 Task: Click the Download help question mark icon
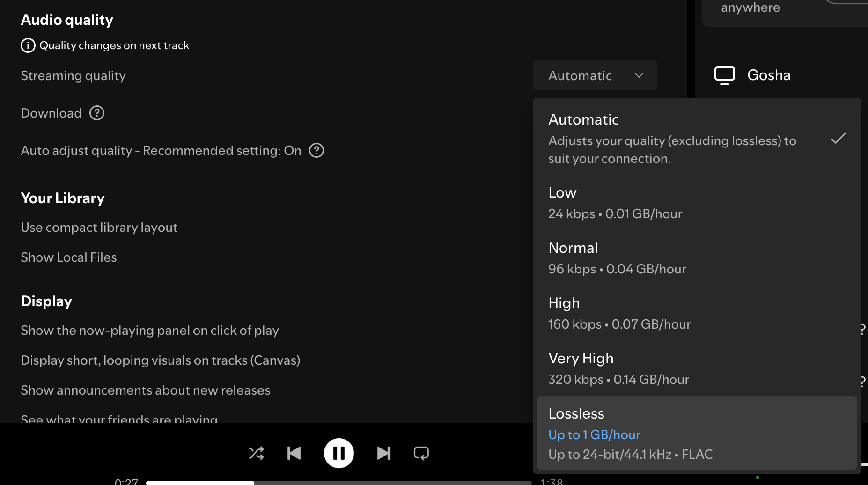97,113
